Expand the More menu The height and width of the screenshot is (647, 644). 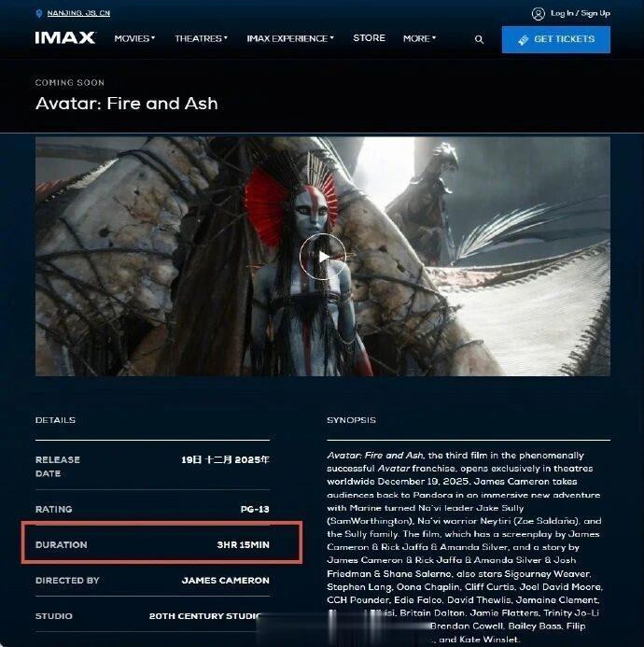419,38
